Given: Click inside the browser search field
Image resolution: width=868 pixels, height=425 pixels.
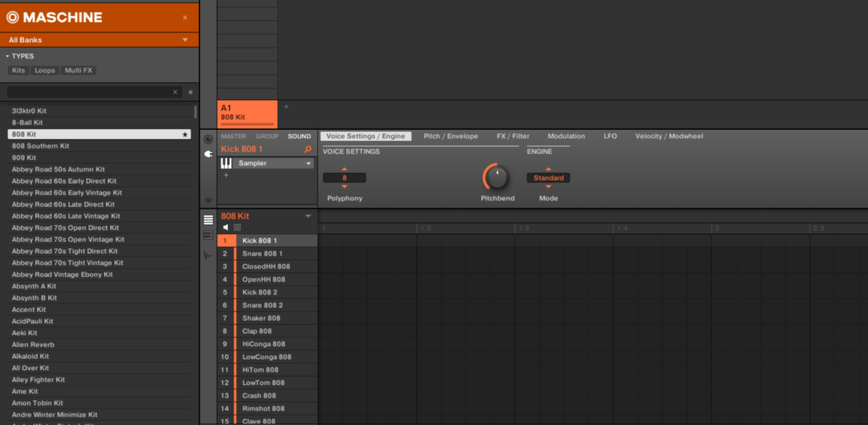Looking at the screenshot, I should (x=89, y=92).
